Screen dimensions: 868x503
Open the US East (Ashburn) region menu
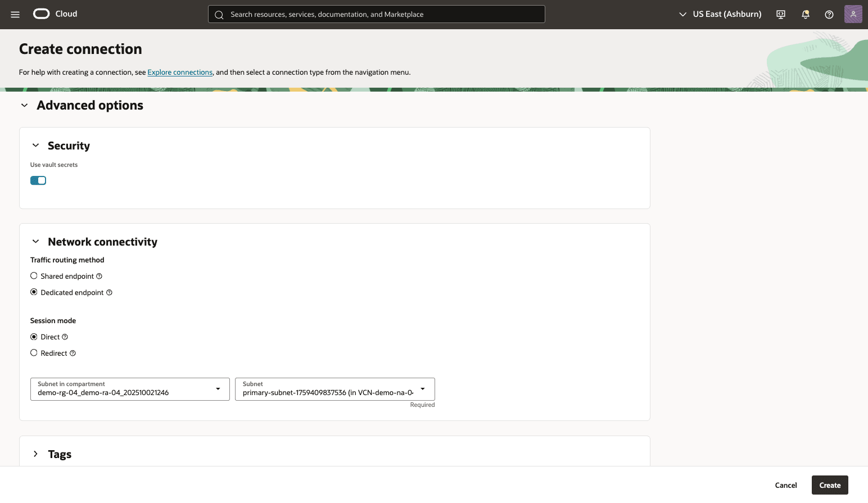pyautogui.click(x=720, y=14)
